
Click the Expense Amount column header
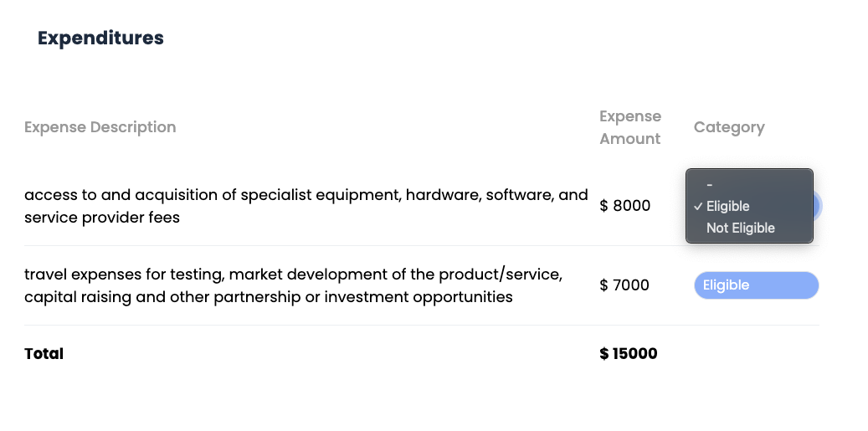coord(630,127)
